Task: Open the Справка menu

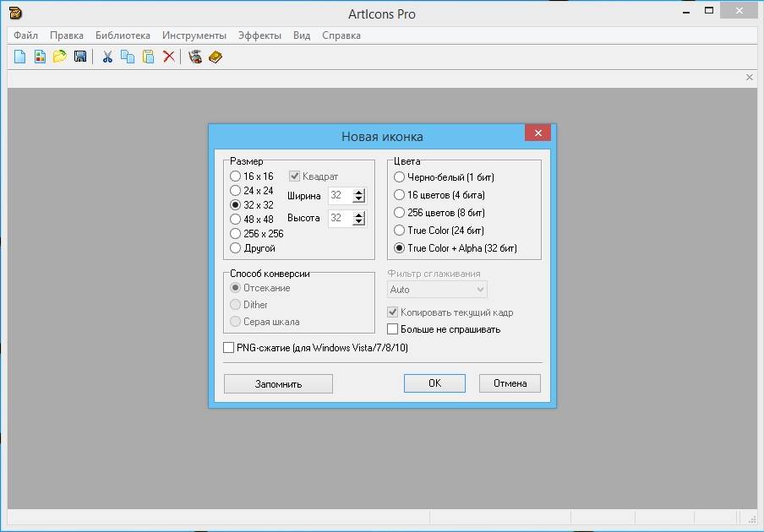Action: [x=341, y=35]
